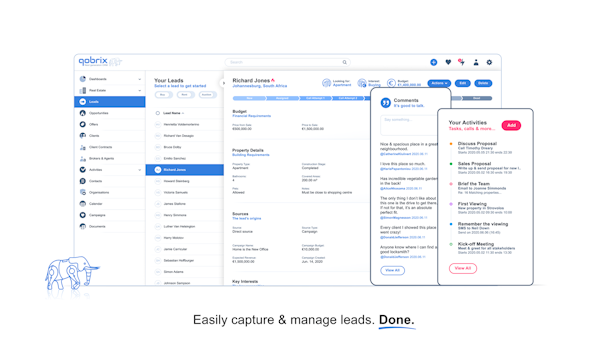Viewport: 600px width, 360px height.
Task: Open Offers in sidebar menu
Action: [94, 124]
